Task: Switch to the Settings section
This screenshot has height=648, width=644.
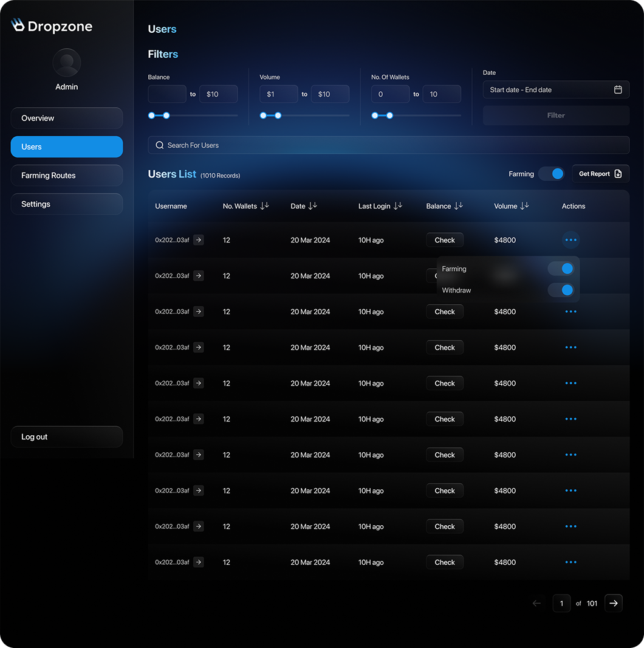Action: click(67, 204)
